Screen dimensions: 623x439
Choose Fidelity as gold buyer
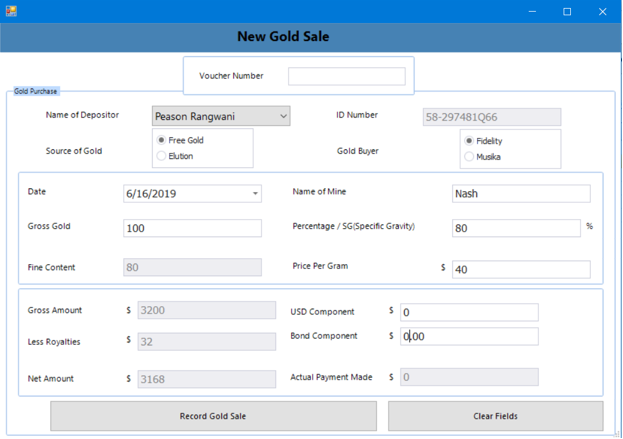pyautogui.click(x=469, y=141)
